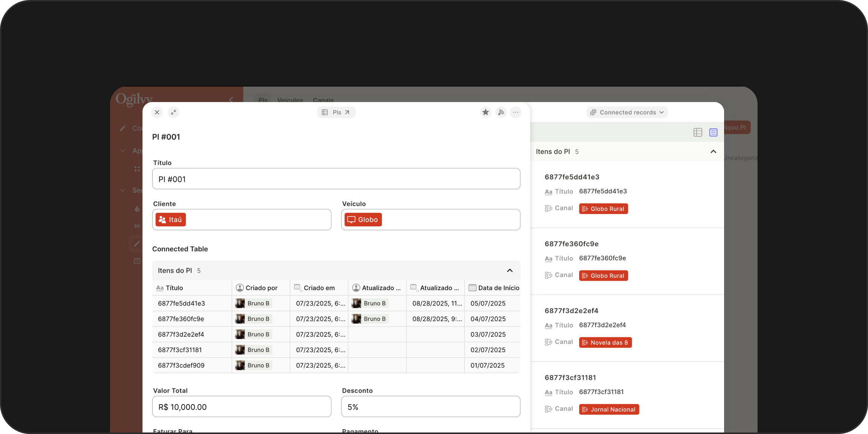This screenshot has height=434, width=868.
Task: Collapse Itens do PI side panel section
Action: pos(713,151)
